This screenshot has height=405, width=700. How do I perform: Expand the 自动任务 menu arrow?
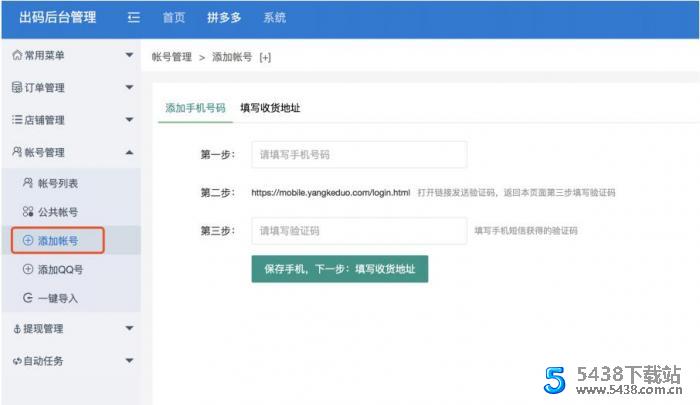[129, 360]
